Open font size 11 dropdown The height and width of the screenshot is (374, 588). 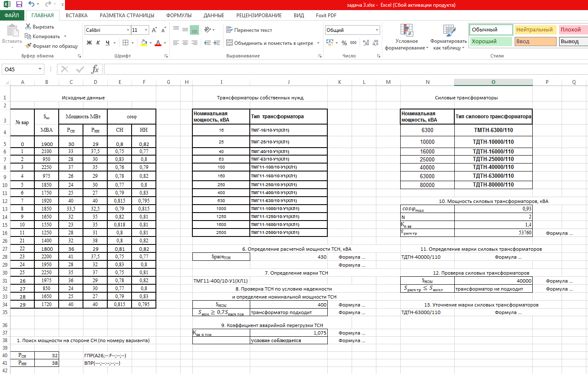(x=146, y=30)
